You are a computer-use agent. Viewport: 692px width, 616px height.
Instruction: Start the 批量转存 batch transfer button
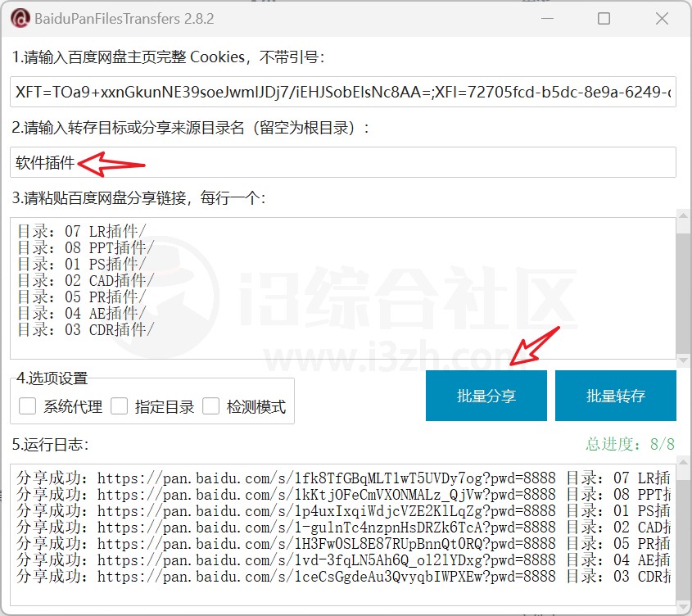[615, 396]
